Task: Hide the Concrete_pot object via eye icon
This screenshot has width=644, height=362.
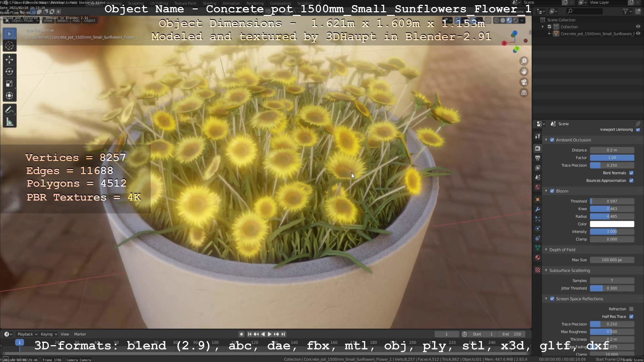Action: (x=638, y=34)
